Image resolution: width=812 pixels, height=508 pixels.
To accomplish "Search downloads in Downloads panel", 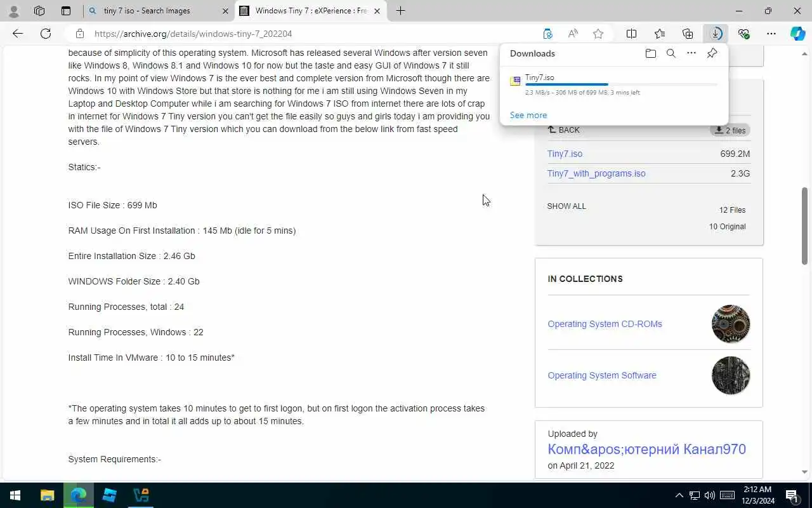I will click(x=671, y=53).
